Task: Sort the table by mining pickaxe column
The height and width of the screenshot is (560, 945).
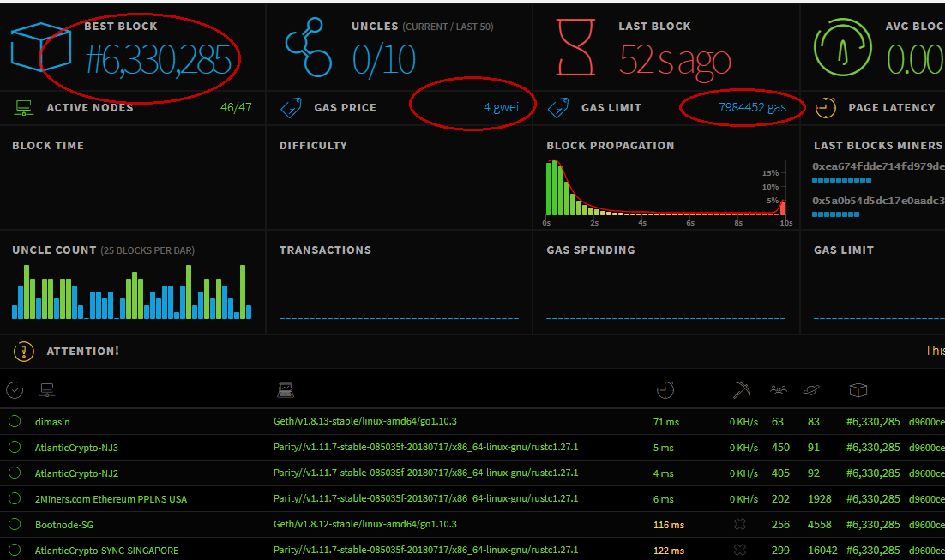Action: pos(742,390)
